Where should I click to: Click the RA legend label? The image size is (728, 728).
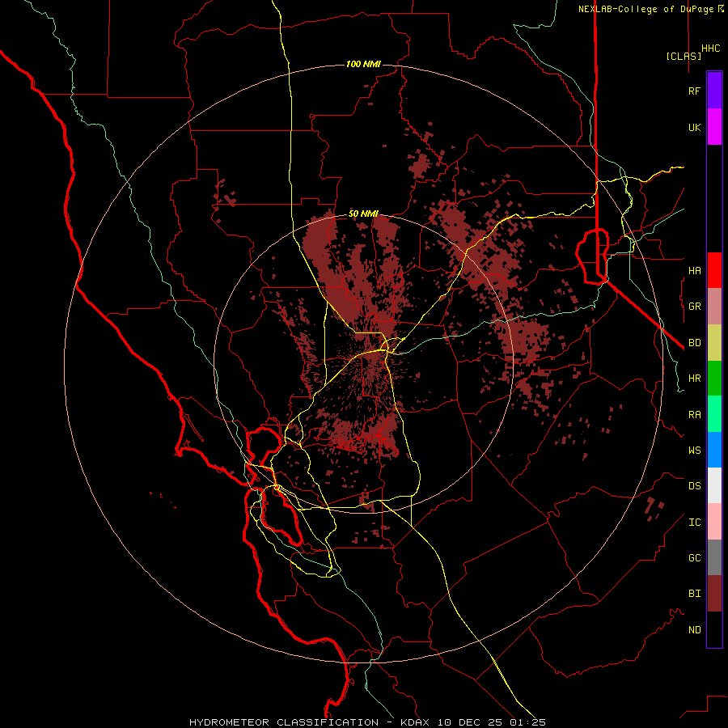point(694,415)
